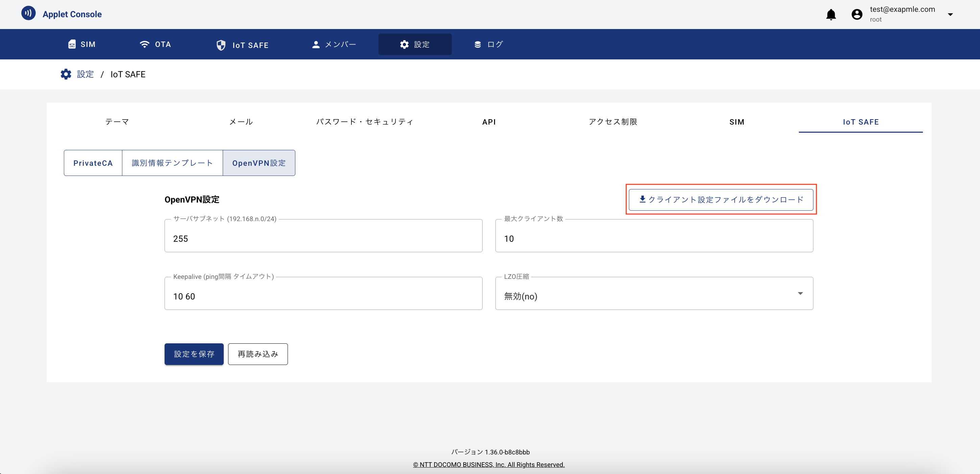This screenshot has width=980, height=474.
Task: Click IoT SAFE breadcrumb text
Action: 128,74
